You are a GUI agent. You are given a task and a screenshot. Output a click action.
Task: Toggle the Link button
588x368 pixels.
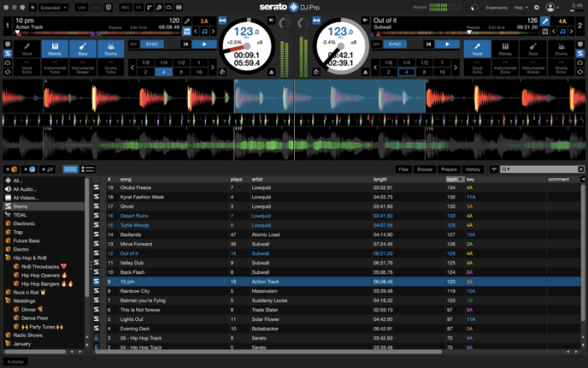(81, 7)
